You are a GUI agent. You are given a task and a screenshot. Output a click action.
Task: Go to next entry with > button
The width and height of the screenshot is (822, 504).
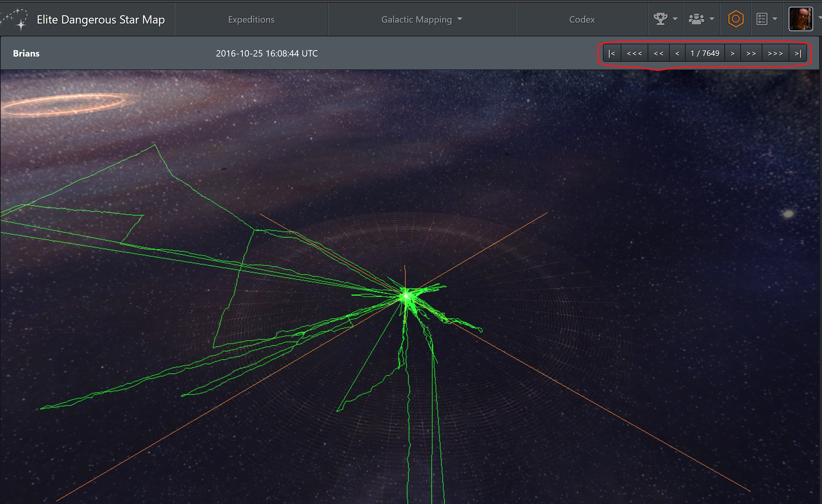point(733,53)
